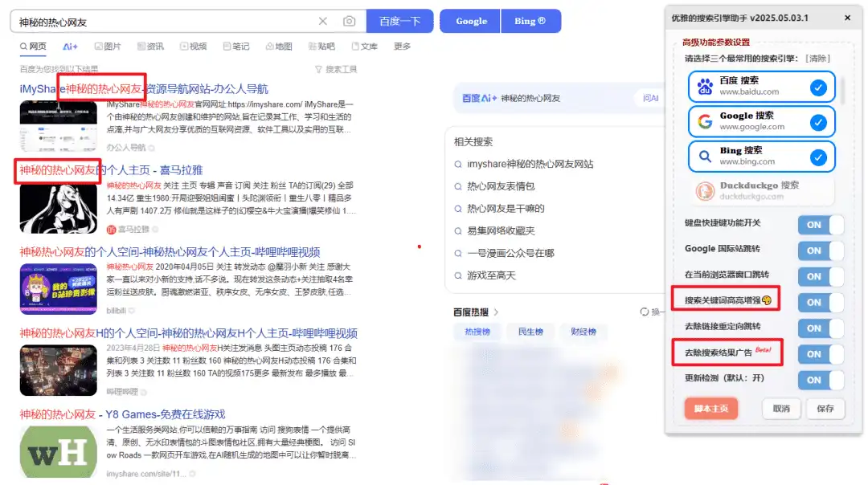
Task: Toggle Google 国际站跳转 switch
Action: click(821, 251)
